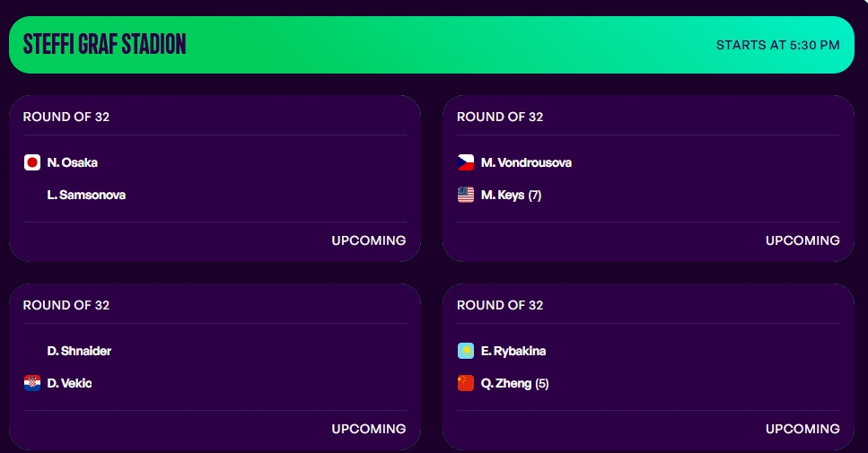Click Upcoming status on Vondrousova-Keys match
Viewport: 868px width, 453px height.
tap(802, 240)
